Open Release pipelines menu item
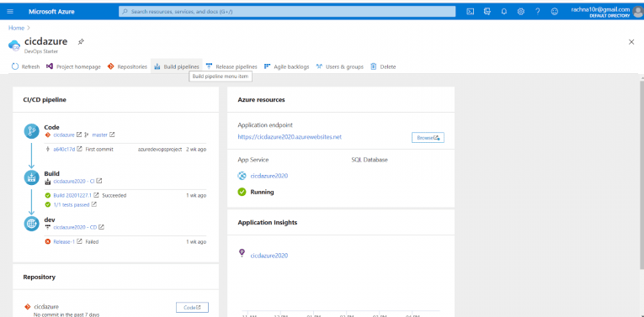644x317 pixels. (232, 66)
